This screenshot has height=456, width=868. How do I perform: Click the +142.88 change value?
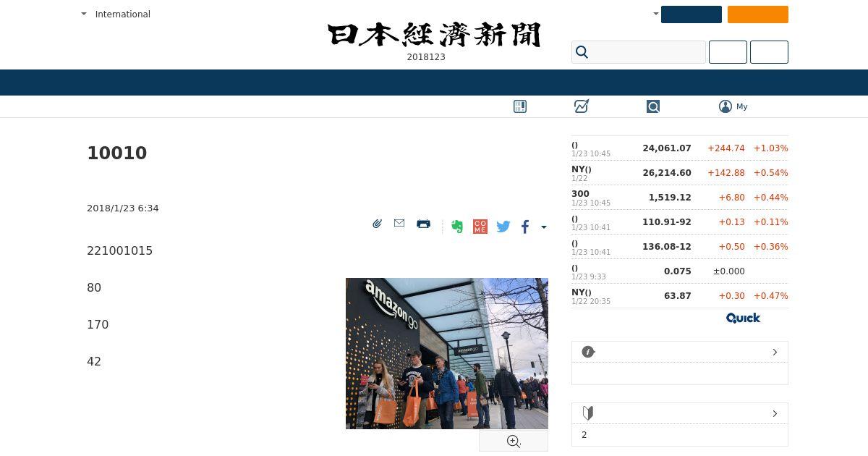[726, 172]
